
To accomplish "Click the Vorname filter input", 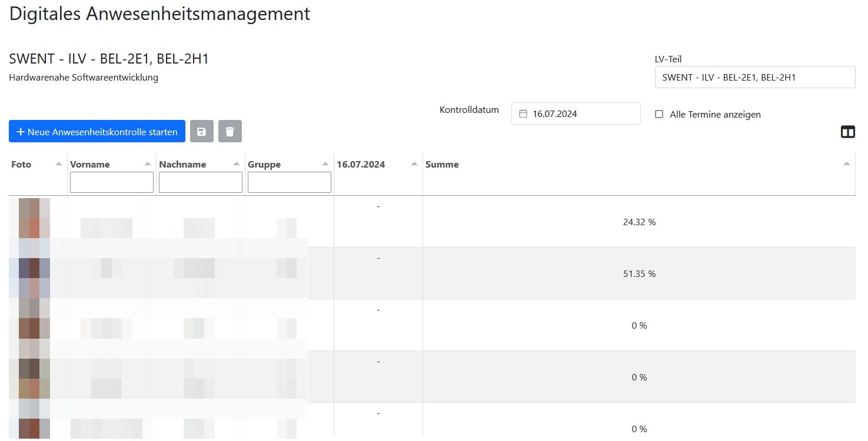I will (112, 182).
